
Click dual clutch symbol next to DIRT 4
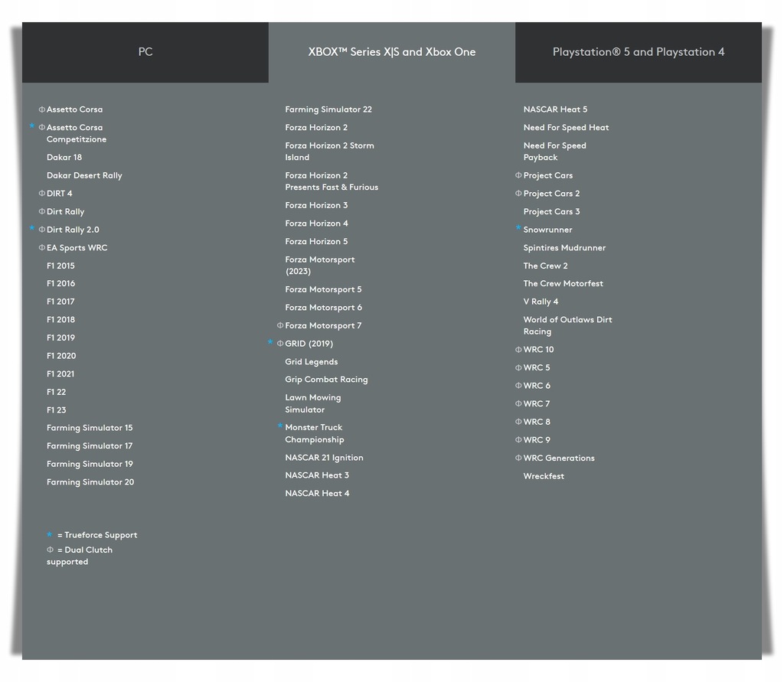[42, 194]
